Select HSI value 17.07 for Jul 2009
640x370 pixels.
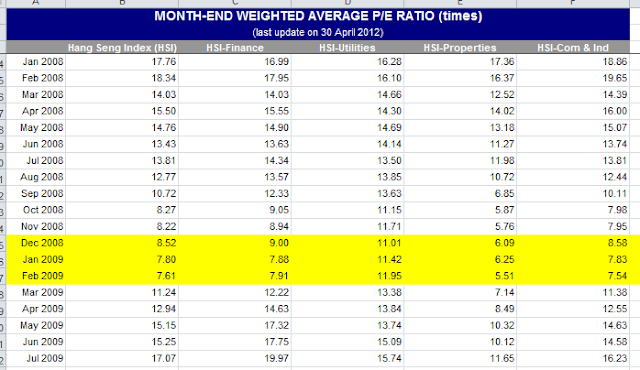[x=122, y=359]
